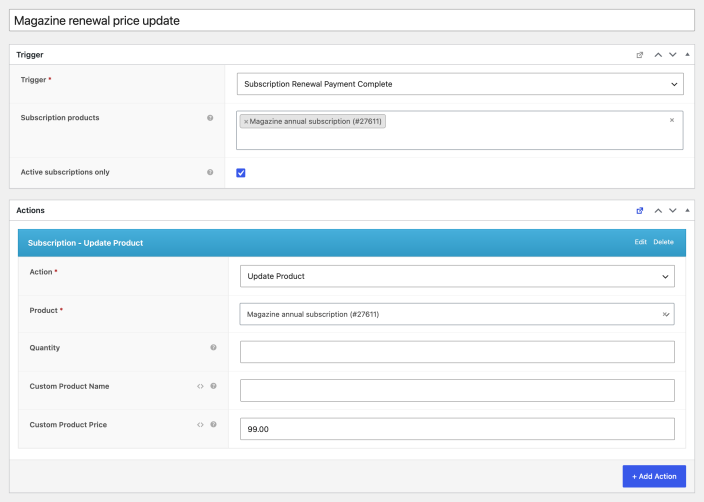The image size is (704, 502).
Task: Click Subscription - Update Product header
Action: [x=352, y=243]
